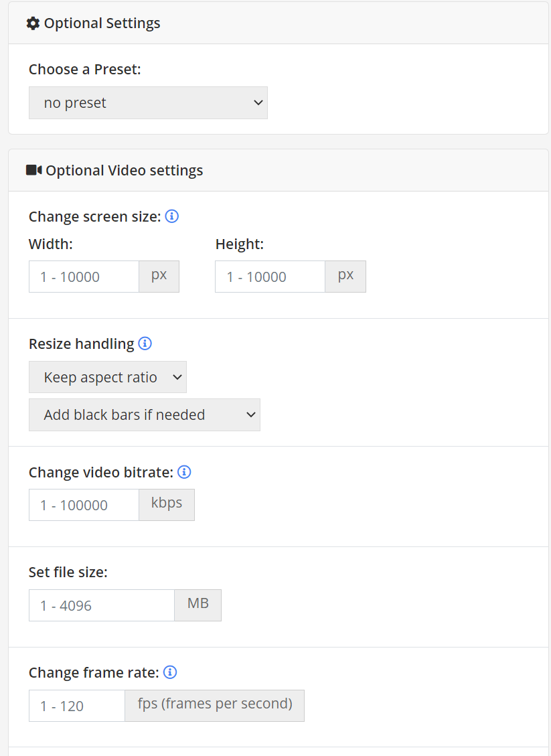Click the kbps unit label
Viewport: 551px width, 756px height.
pyautogui.click(x=167, y=504)
